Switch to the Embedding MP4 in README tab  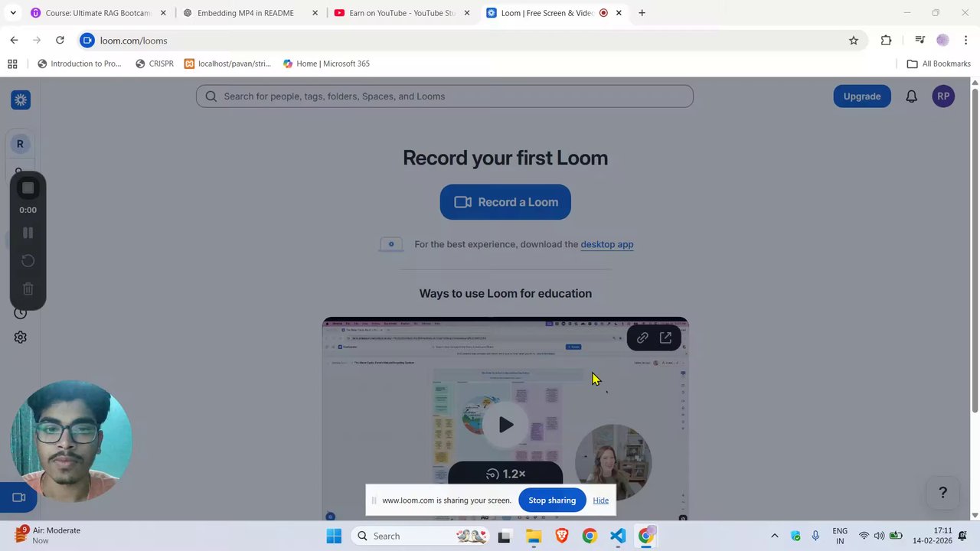tap(245, 13)
